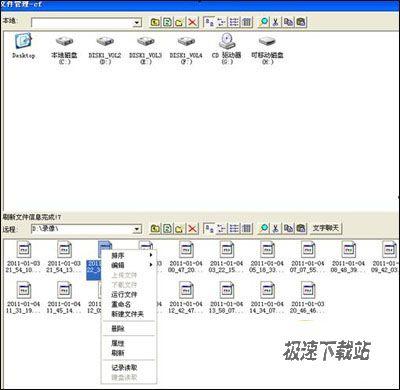Create new folder via remote toolbar icon
The width and height of the screenshot is (400, 390).
179,229
